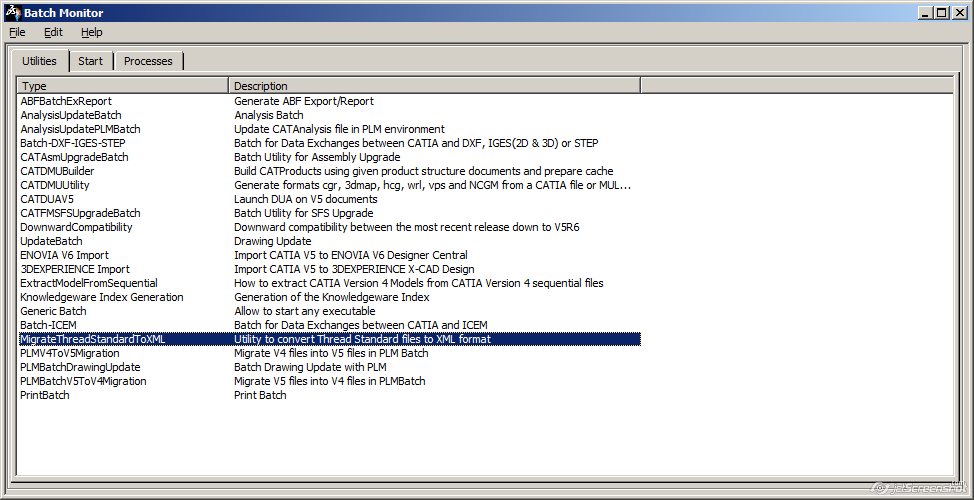974x500 pixels.
Task: Select ABFBatchExReport utility
Action: coord(66,101)
